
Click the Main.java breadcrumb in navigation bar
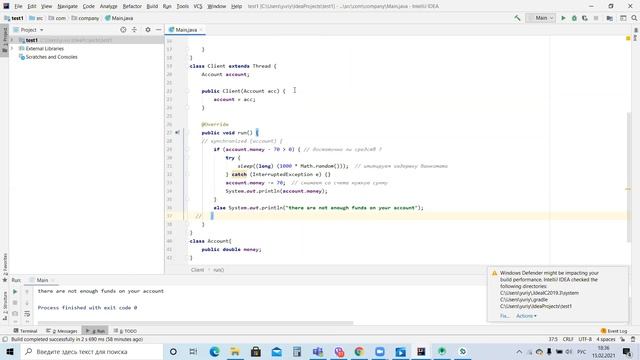(x=119, y=18)
